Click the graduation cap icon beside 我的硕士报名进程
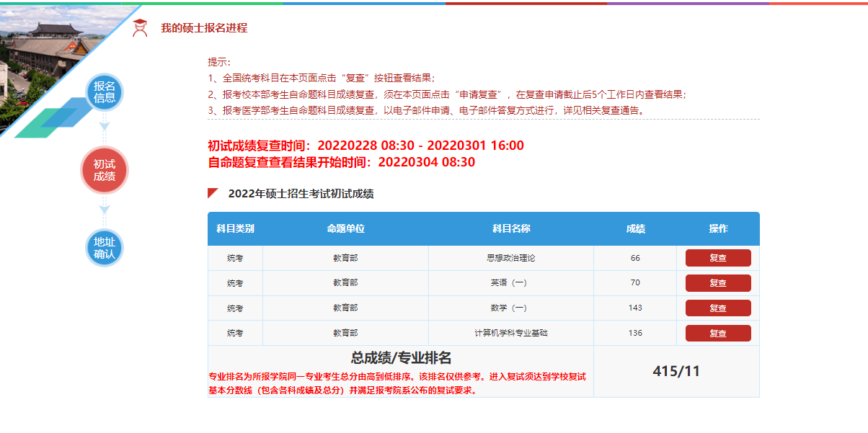Screen dimensions: 868x433 click(x=140, y=29)
